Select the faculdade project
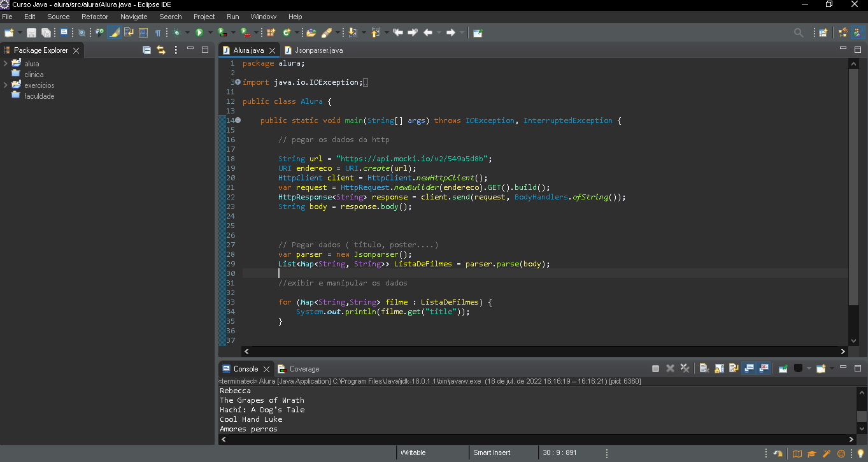Screen dimensions: 868x462 [x=39, y=96]
